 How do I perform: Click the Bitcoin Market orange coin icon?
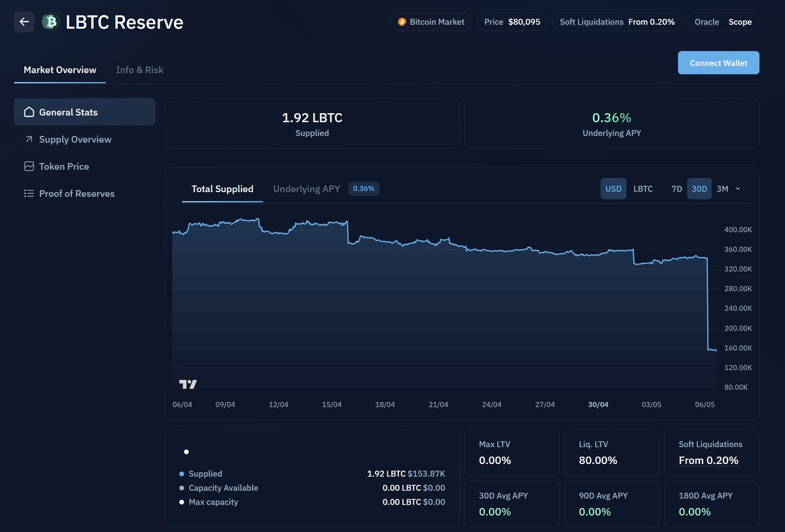(402, 22)
